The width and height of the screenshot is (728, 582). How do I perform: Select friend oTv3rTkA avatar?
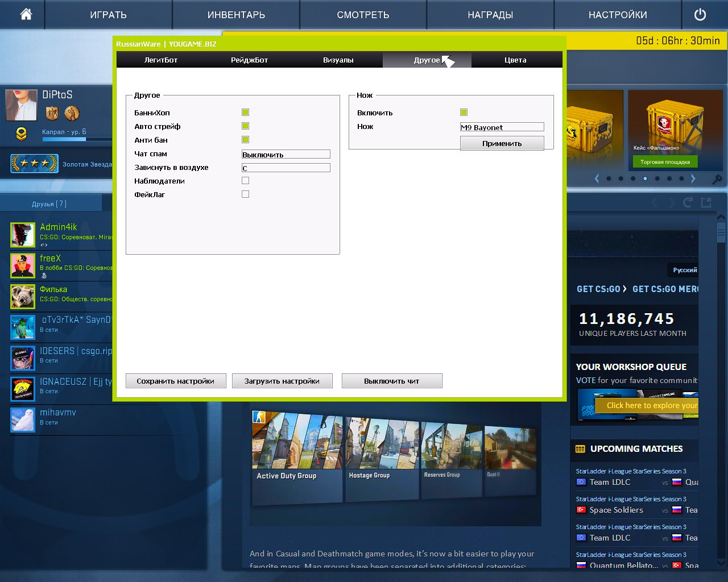(x=23, y=327)
